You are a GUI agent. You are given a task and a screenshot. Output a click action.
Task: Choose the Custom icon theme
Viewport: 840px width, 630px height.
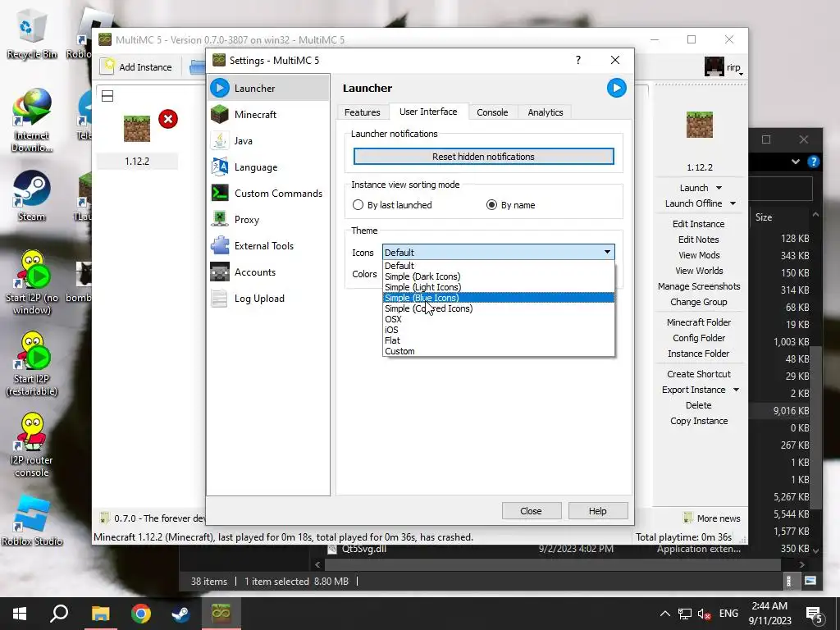point(499,351)
